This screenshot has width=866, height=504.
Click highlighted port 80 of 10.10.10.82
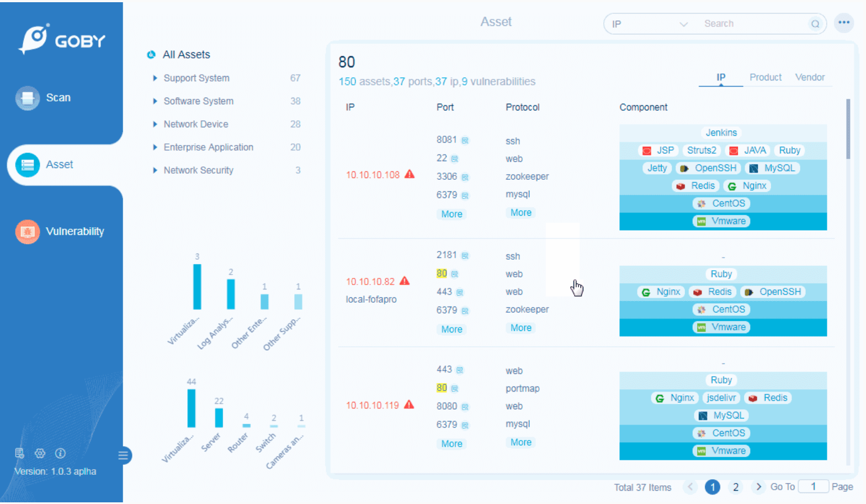[442, 274]
